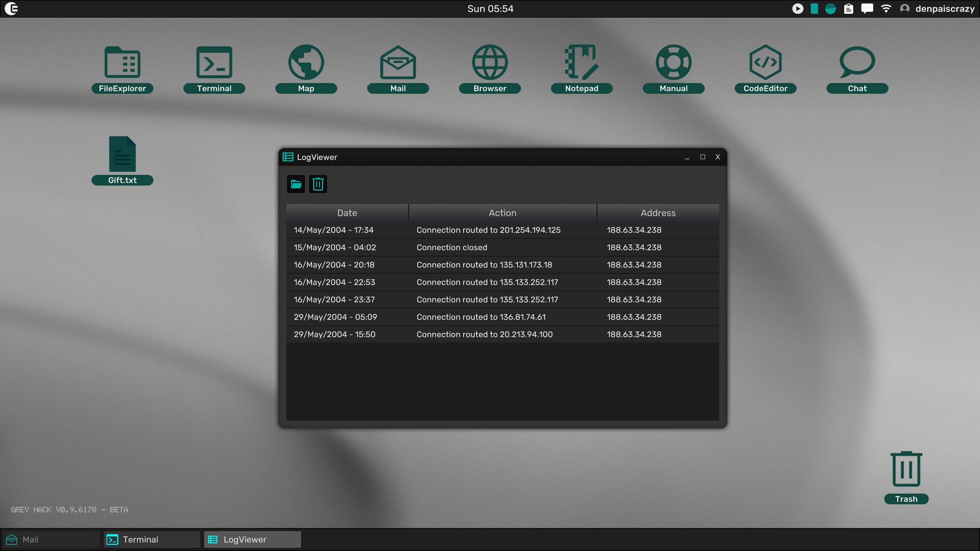980x551 pixels.
Task: Open the Gift.txt file on desktop
Action: click(x=122, y=155)
